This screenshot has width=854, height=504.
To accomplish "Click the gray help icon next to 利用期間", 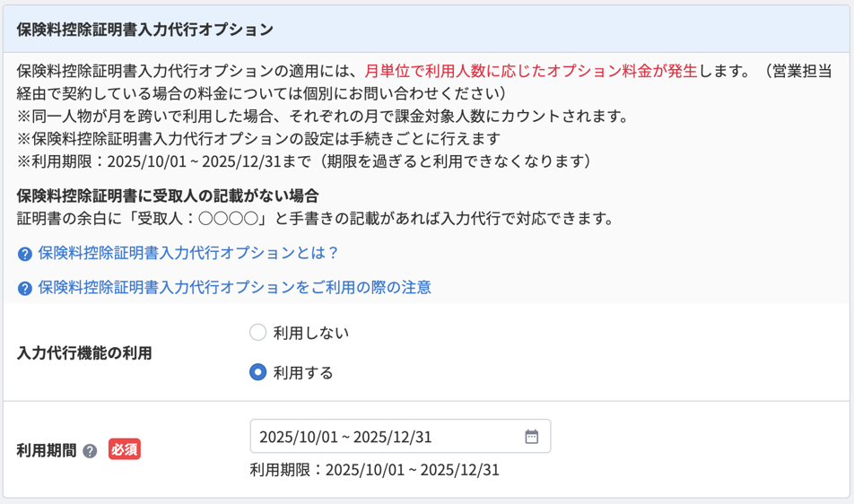I will 90,451.
